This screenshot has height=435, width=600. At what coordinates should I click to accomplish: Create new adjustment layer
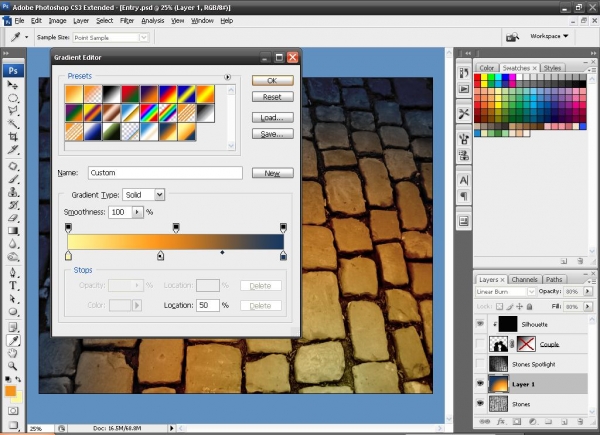pyautogui.click(x=533, y=422)
